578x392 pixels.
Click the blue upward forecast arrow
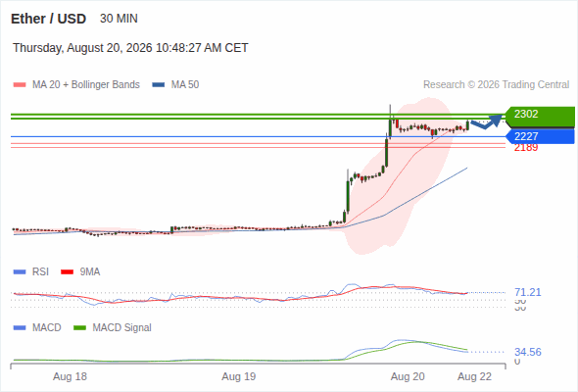pos(487,122)
